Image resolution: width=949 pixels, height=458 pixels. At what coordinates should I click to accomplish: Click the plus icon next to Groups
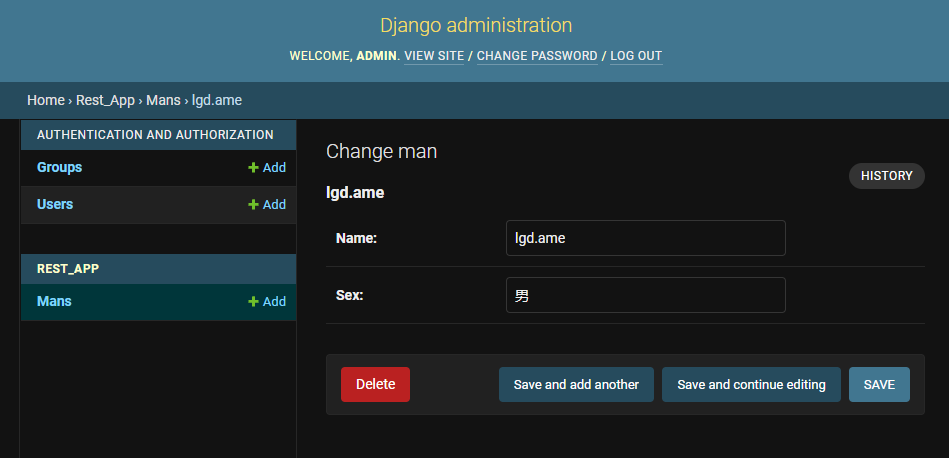coord(254,168)
